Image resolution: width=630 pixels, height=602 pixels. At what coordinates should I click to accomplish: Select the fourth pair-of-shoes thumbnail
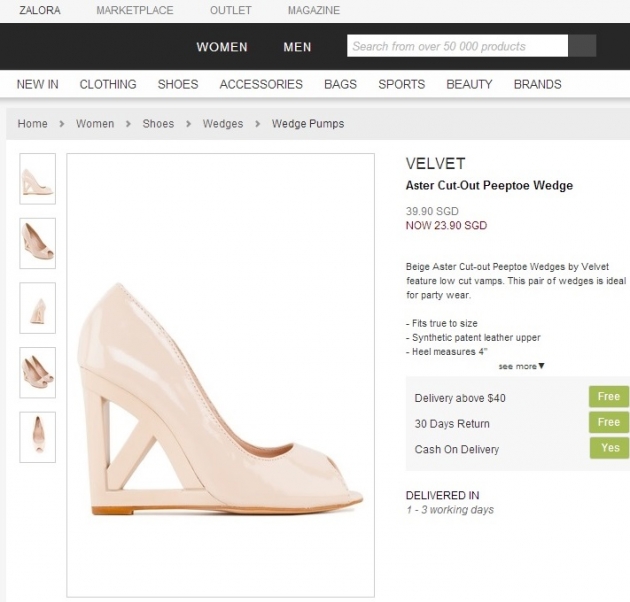(x=38, y=372)
